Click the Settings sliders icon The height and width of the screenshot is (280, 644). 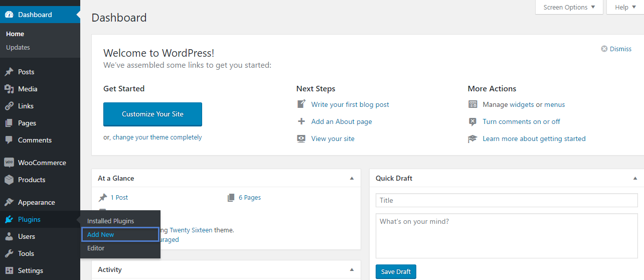pos(9,270)
